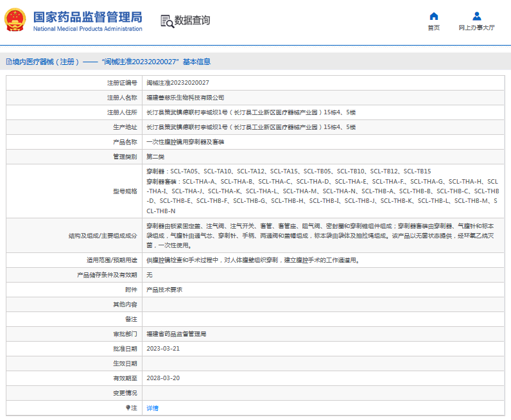Click expiry date 2028-03-20
Screen dimensions: 511x420
(163, 378)
